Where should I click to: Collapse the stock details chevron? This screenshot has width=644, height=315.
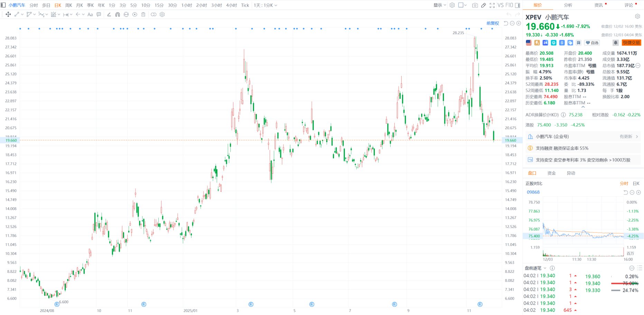pos(583,107)
